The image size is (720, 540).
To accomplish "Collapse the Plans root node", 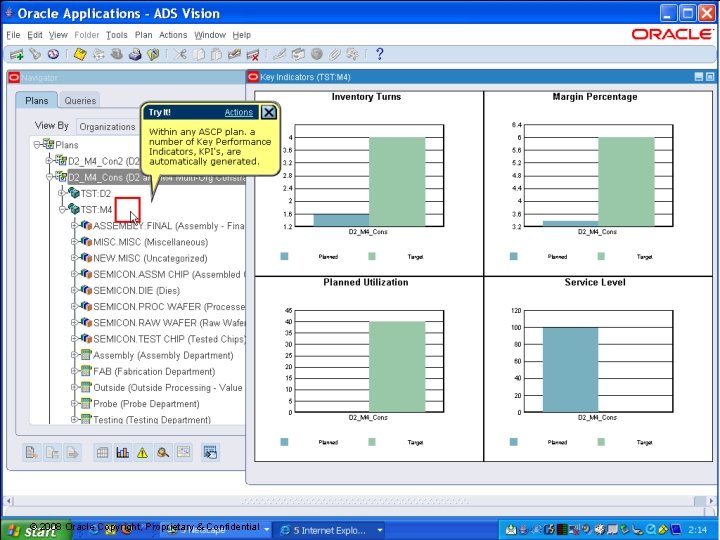I will click(37, 145).
